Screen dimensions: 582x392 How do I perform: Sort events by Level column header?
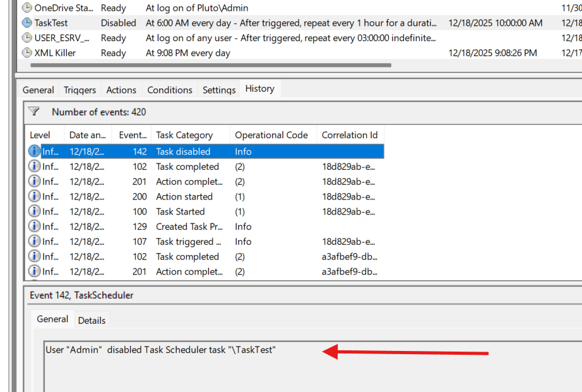45,135
